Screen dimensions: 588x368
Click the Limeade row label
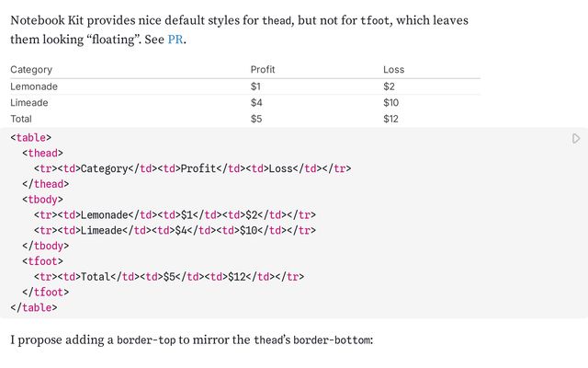click(28, 102)
